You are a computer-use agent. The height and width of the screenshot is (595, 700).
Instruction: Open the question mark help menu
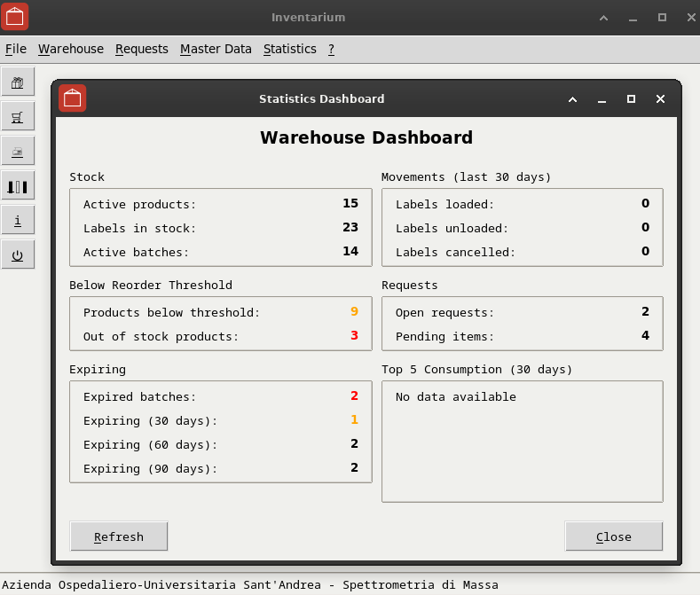331,49
